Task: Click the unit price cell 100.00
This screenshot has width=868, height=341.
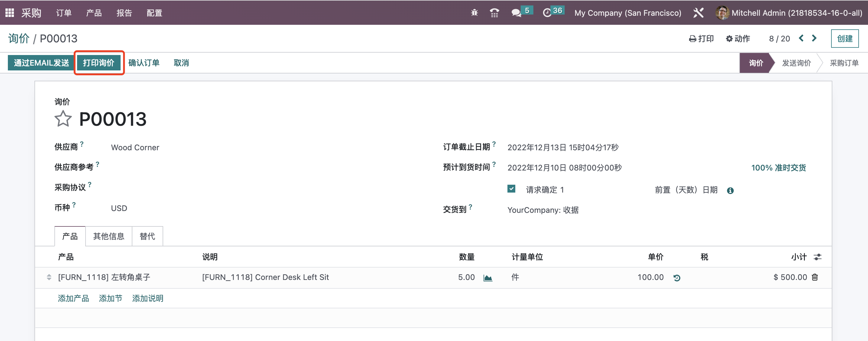Action: tap(650, 277)
